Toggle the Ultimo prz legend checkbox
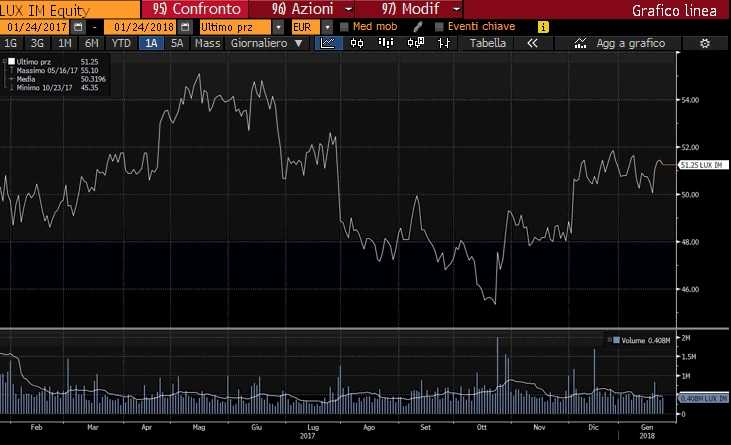 pyautogui.click(x=11, y=62)
